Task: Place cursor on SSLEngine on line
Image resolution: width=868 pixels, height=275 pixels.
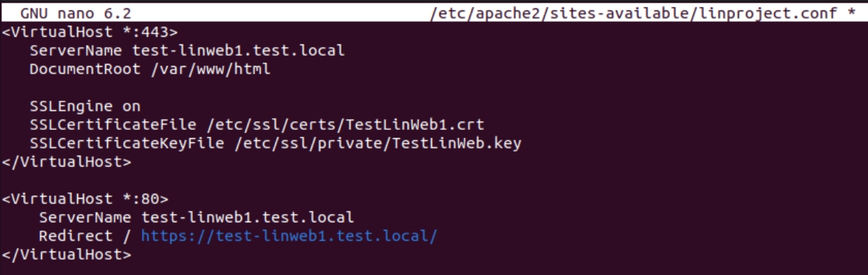Action: 85,106
